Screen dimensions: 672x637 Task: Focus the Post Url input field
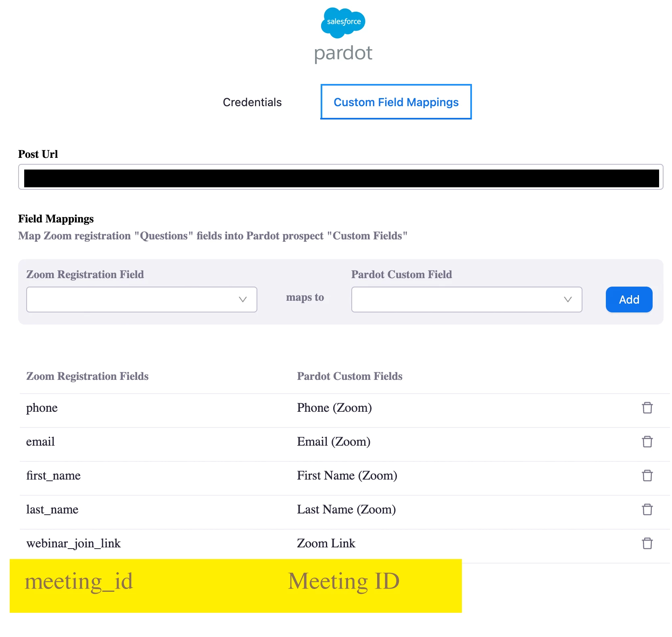(341, 177)
